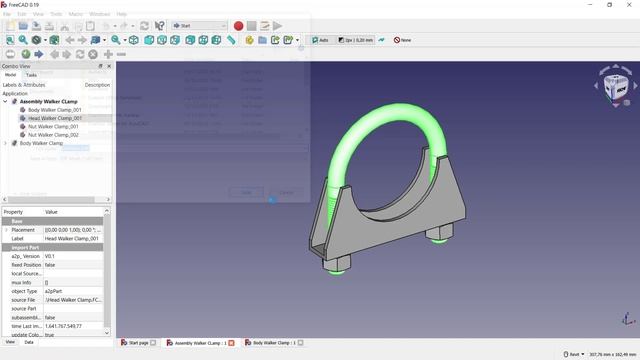
Task: Click the Description column header
Action: (97, 85)
